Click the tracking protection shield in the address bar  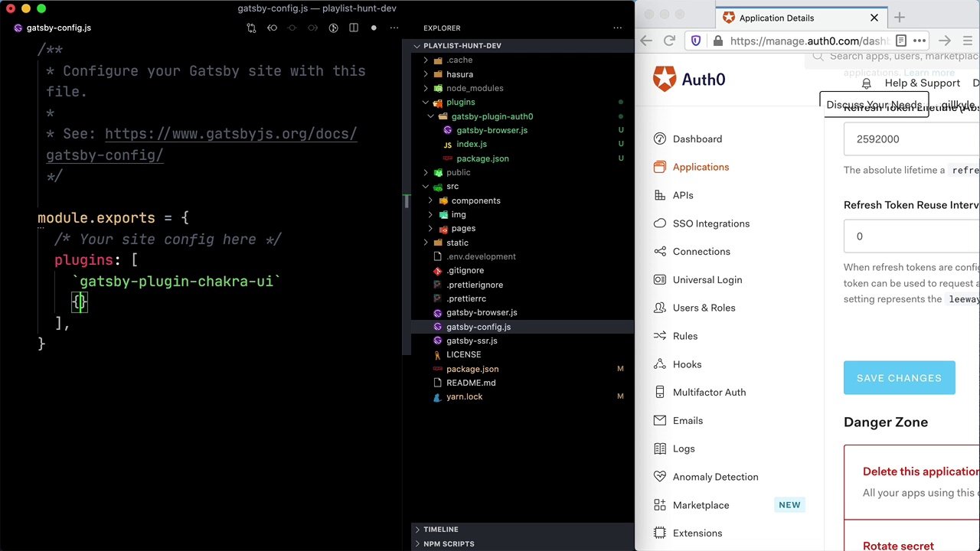coord(695,41)
